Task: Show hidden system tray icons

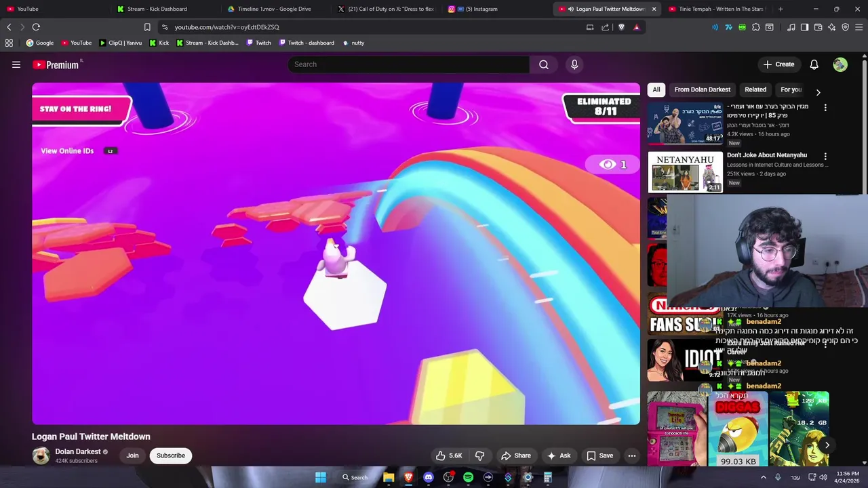Action: tap(763, 477)
